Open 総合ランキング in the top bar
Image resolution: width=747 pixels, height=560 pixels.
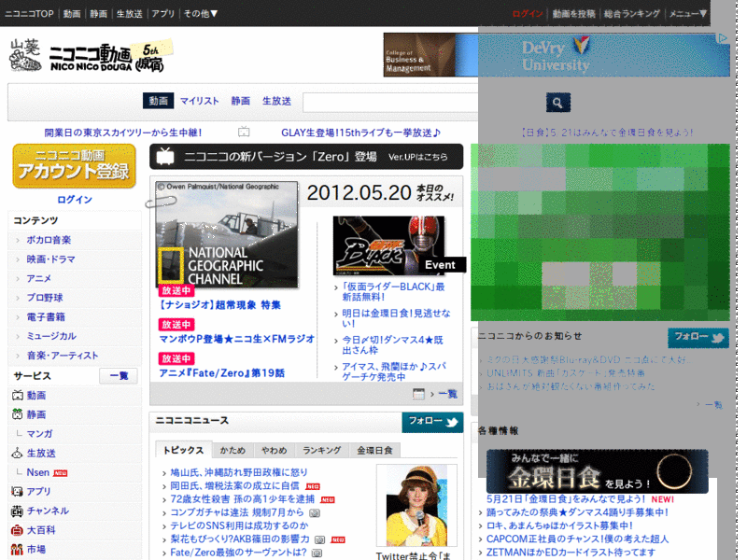(632, 14)
